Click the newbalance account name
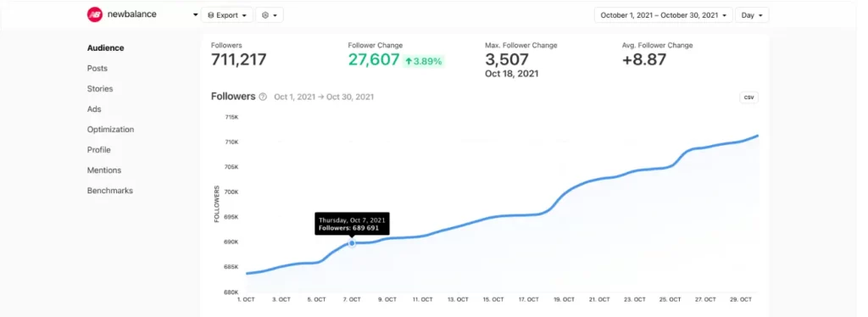This screenshot has width=868, height=317. 131,15
